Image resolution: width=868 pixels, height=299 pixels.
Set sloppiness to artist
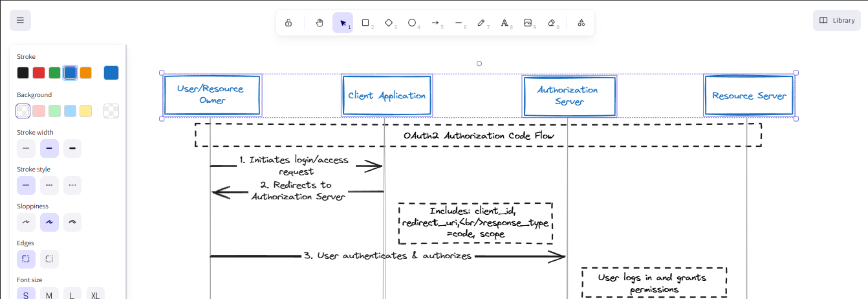[x=49, y=222]
